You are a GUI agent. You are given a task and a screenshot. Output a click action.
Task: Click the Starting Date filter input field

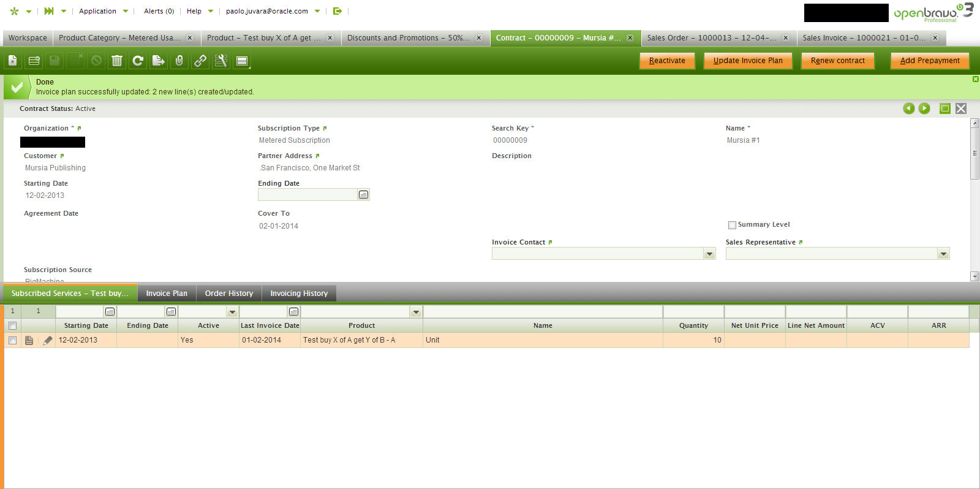pos(80,312)
